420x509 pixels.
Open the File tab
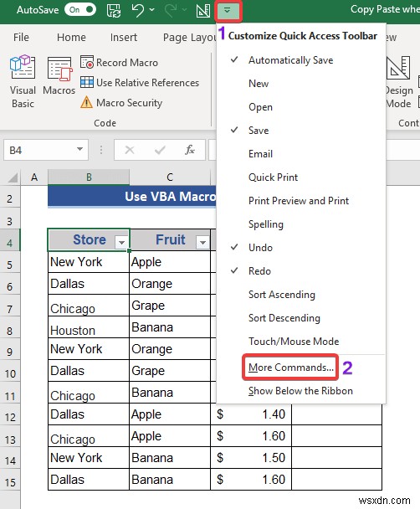21,38
